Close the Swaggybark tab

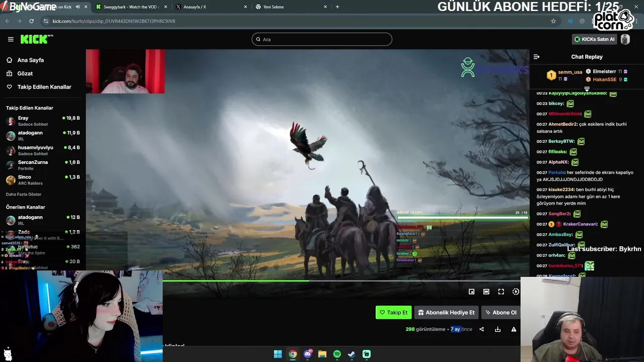tap(166, 7)
